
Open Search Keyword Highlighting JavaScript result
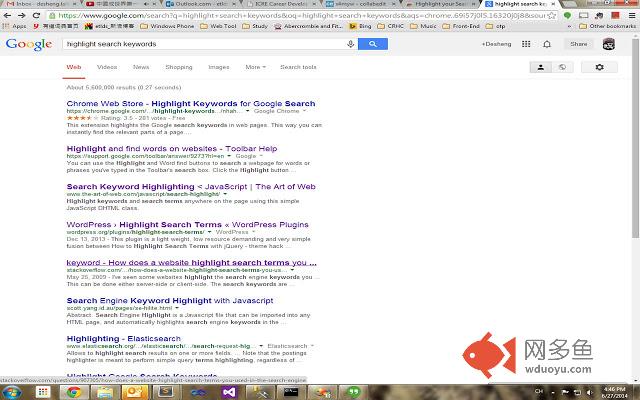coord(191,187)
